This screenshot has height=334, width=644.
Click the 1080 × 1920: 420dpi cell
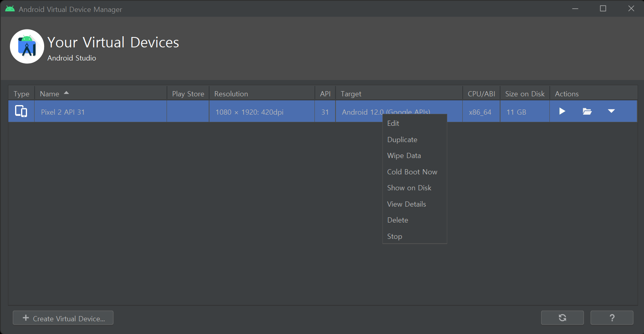pyautogui.click(x=262, y=112)
